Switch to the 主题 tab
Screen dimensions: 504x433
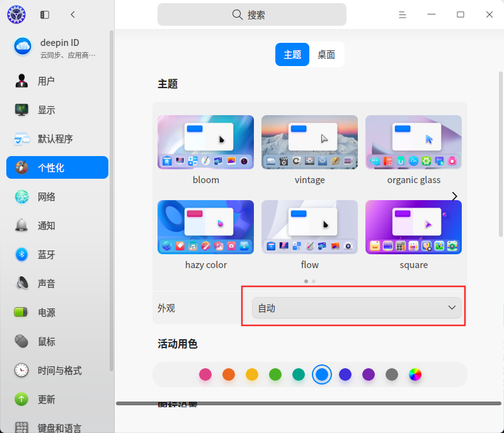292,54
